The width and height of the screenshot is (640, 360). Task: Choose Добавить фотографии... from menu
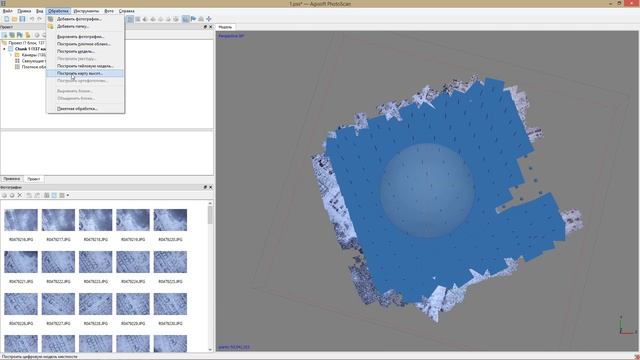point(85,19)
